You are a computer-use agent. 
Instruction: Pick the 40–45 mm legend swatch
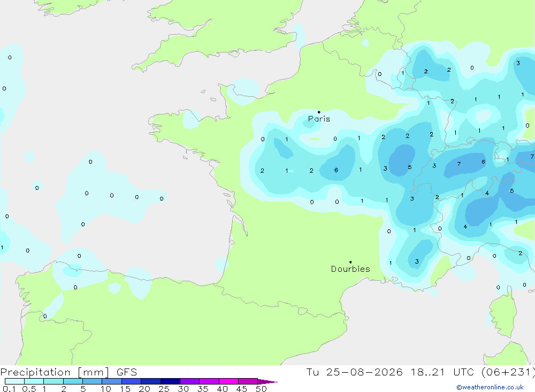228,381
